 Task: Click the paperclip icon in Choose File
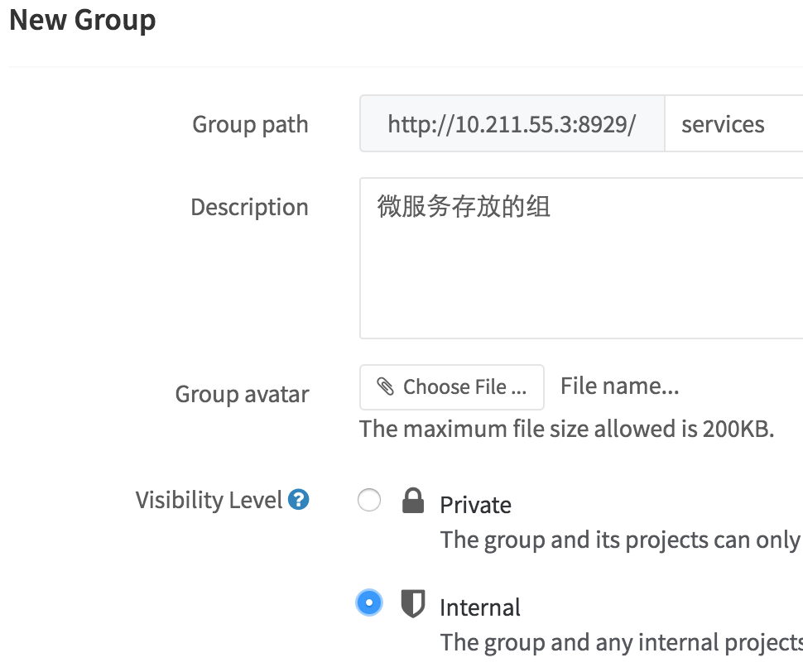click(385, 386)
